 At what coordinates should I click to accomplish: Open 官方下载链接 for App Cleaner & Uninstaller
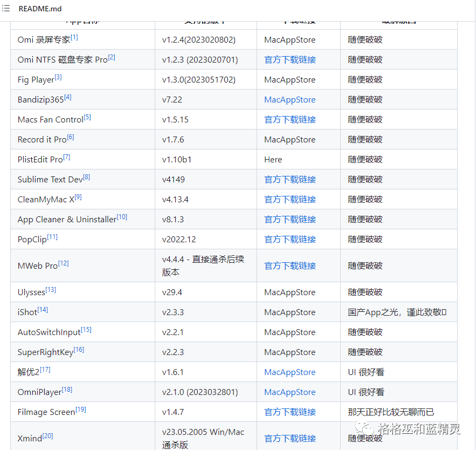(290, 220)
